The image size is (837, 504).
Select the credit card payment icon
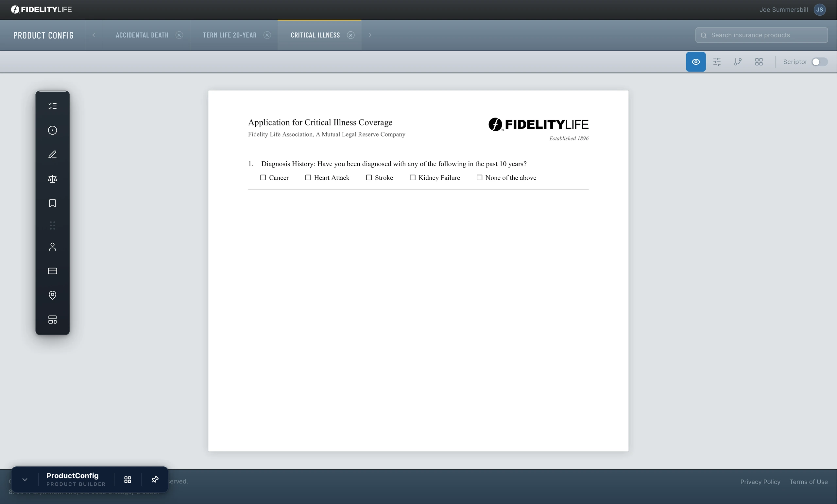(52, 271)
